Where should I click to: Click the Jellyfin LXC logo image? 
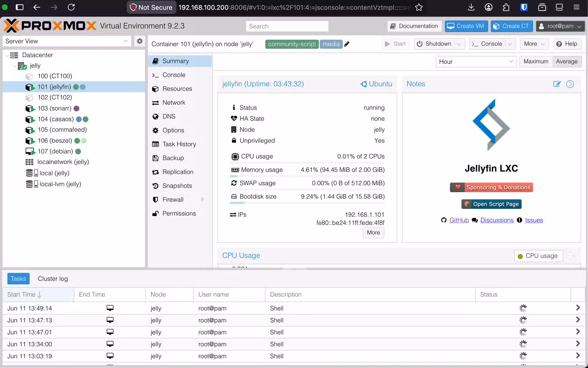491,125
